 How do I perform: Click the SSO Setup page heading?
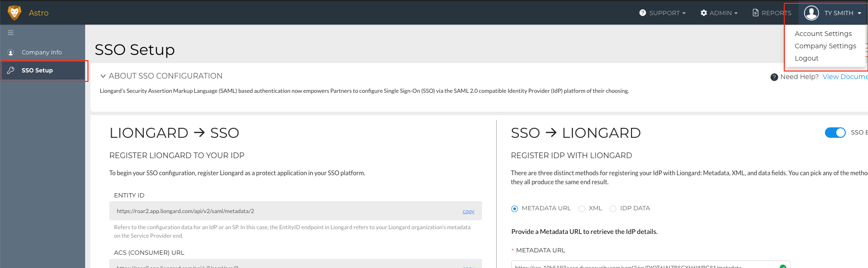pyautogui.click(x=135, y=50)
